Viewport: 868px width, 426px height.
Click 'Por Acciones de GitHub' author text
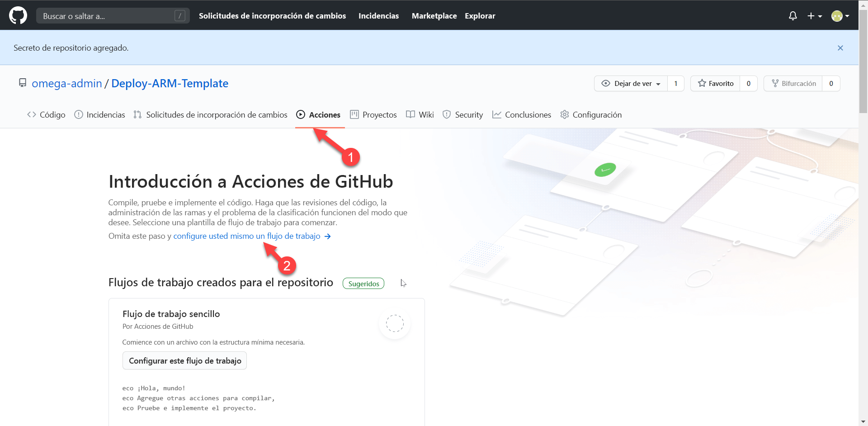[x=158, y=327]
